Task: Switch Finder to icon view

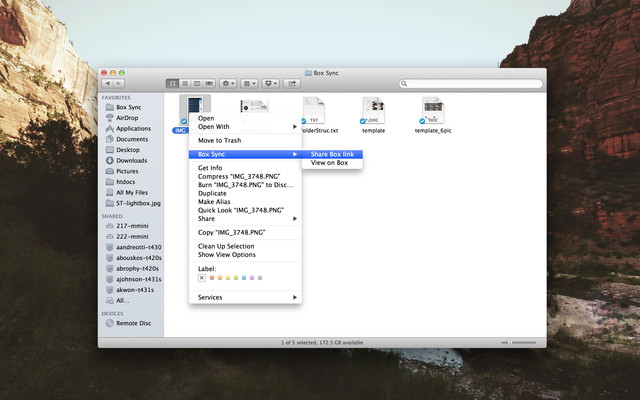Action: tap(172, 83)
